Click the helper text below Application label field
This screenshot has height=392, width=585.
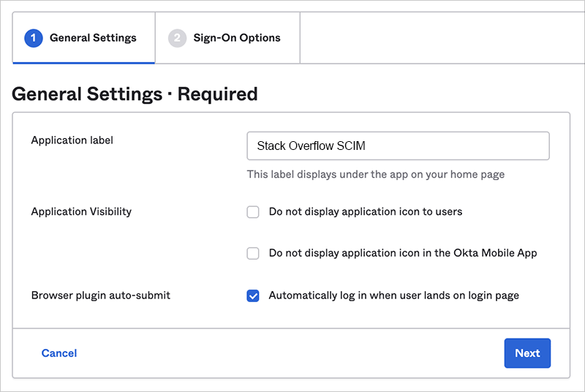click(376, 175)
